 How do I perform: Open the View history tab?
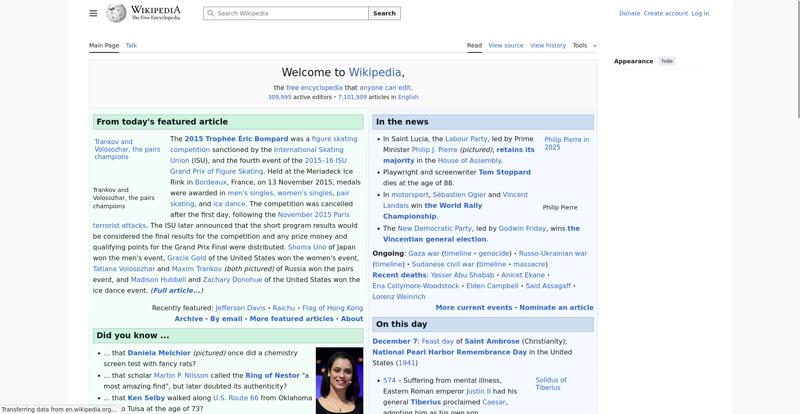pos(547,45)
